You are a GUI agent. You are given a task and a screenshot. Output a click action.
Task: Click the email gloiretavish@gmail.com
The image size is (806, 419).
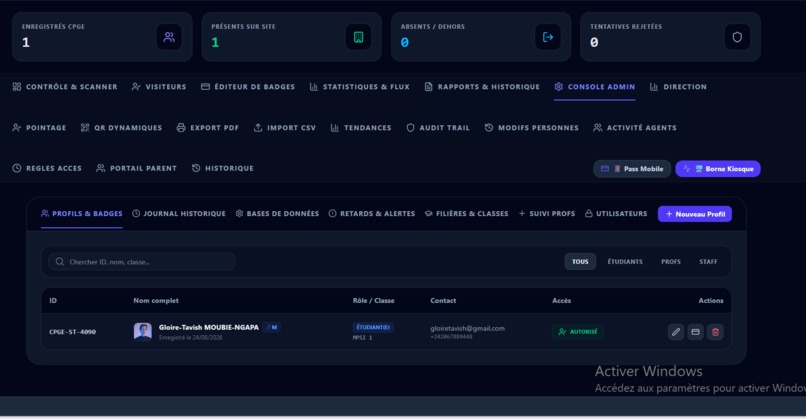[467, 328]
